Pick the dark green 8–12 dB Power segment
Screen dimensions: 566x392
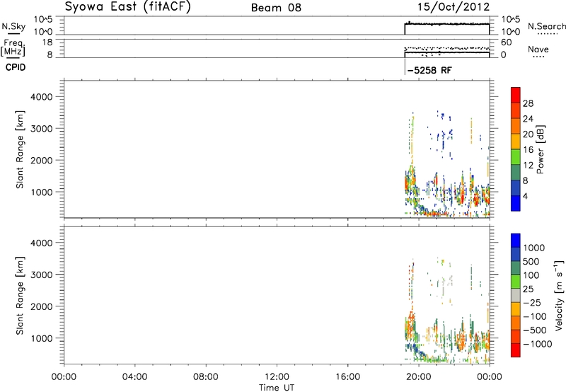coord(516,173)
